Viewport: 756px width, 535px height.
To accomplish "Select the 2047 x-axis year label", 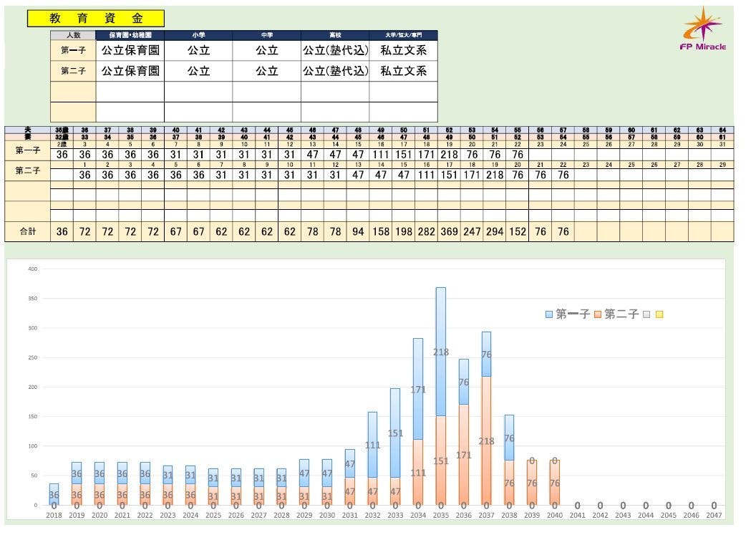I will [714, 515].
